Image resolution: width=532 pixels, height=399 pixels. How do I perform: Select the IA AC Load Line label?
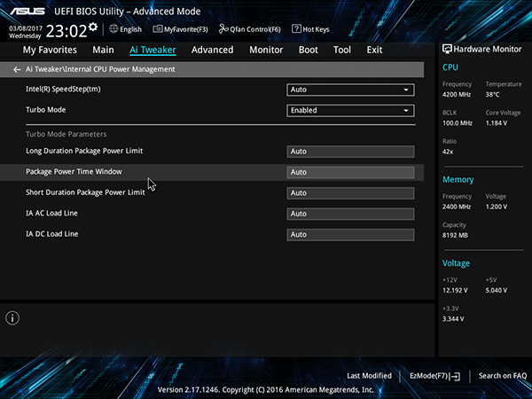coord(52,214)
